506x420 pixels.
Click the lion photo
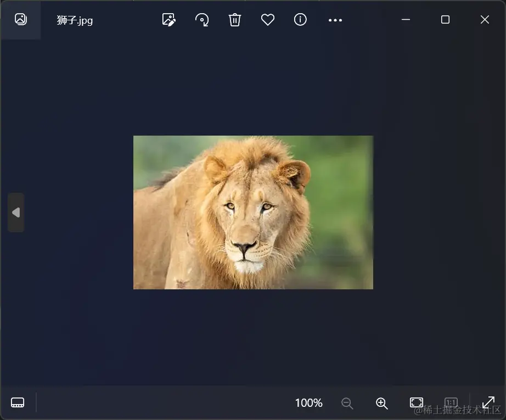(254, 212)
